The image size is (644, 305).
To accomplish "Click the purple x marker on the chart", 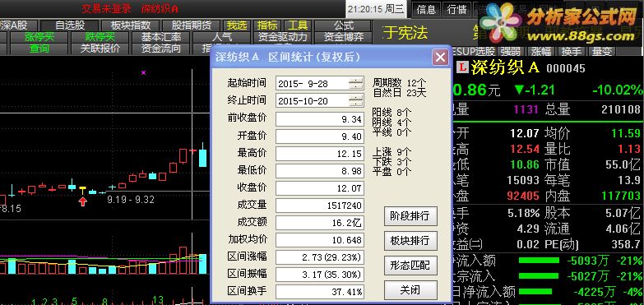I will click(x=143, y=72).
